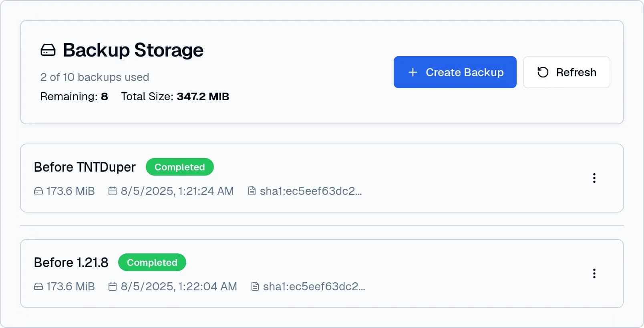Viewport: 644px width, 328px height.
Task: Click the 2 of 10 backups used text
Action: click(95, 77)
